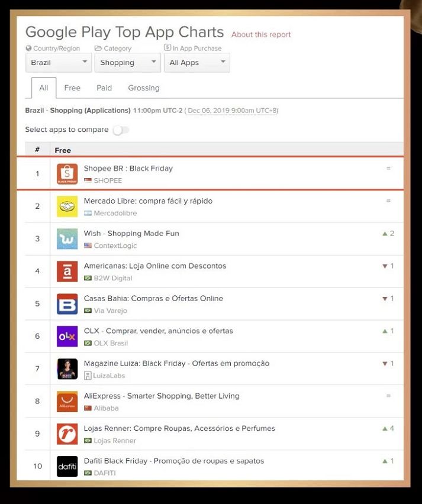This screenshot has width=422, height=504.
Task: Open Americanas: Loja Online com Descontos title
Action: click(155, 266)
